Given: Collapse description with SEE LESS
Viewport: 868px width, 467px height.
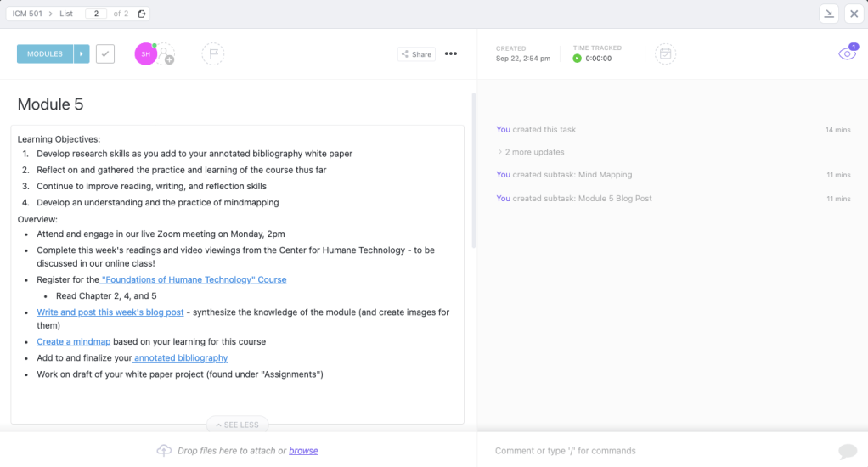Looking at the screenshot, I should (238, 424).
